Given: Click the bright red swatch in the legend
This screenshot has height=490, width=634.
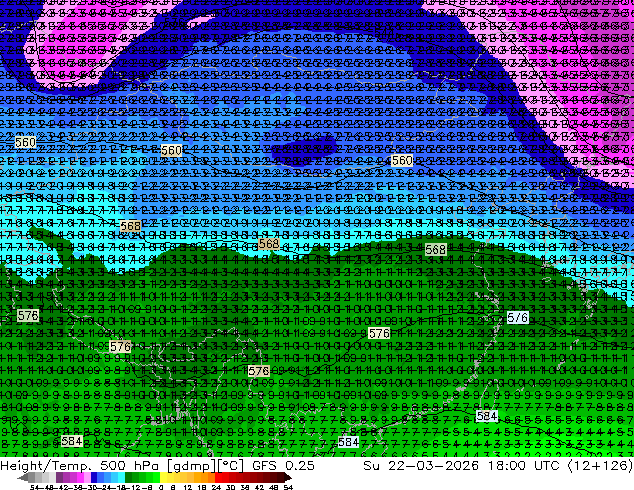Looking at the screenshot, I should click(219, 477).
